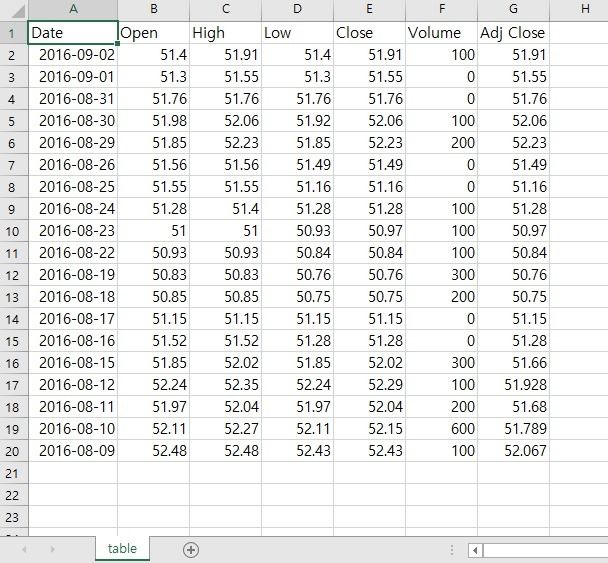
Task: Select Open value 50.85
Action: click(x=154, y=297)
